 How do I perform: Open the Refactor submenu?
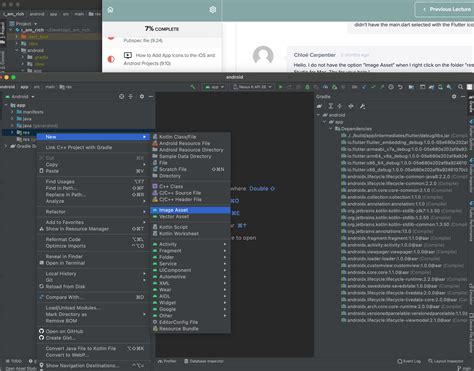pos(93,212)
